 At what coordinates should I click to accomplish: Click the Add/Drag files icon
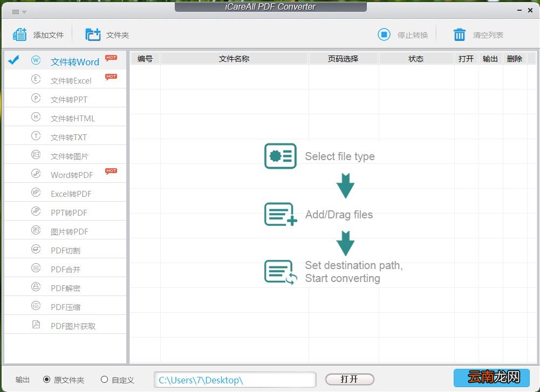pos(281,214)
